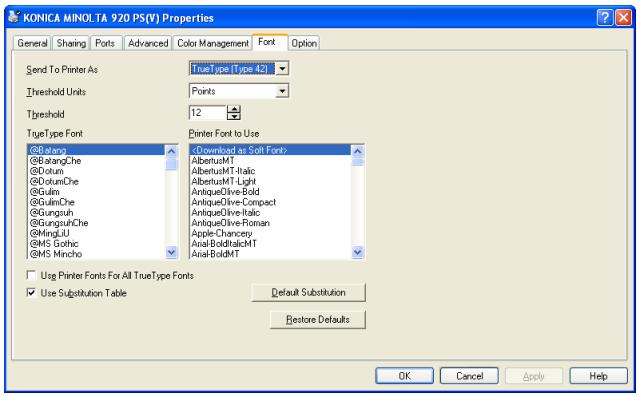The image size is (637, 396).
Task: Select <Download as Soft Font> entry
Action: [270, 150]
